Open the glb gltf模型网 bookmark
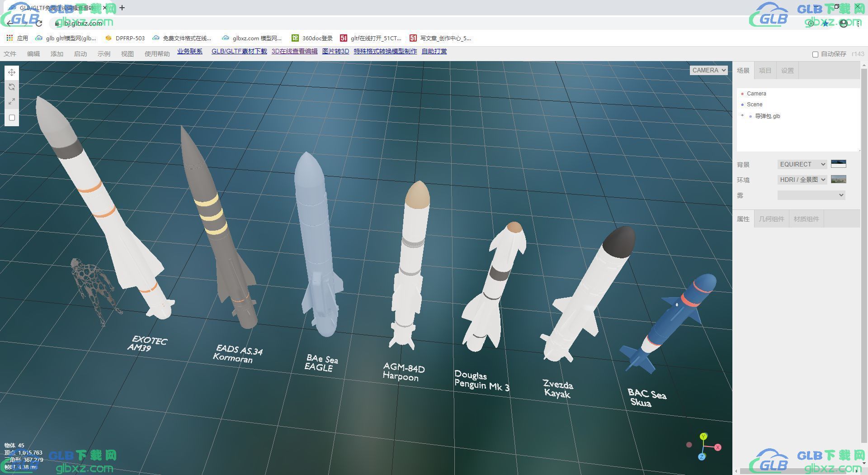 click(66, 38)
